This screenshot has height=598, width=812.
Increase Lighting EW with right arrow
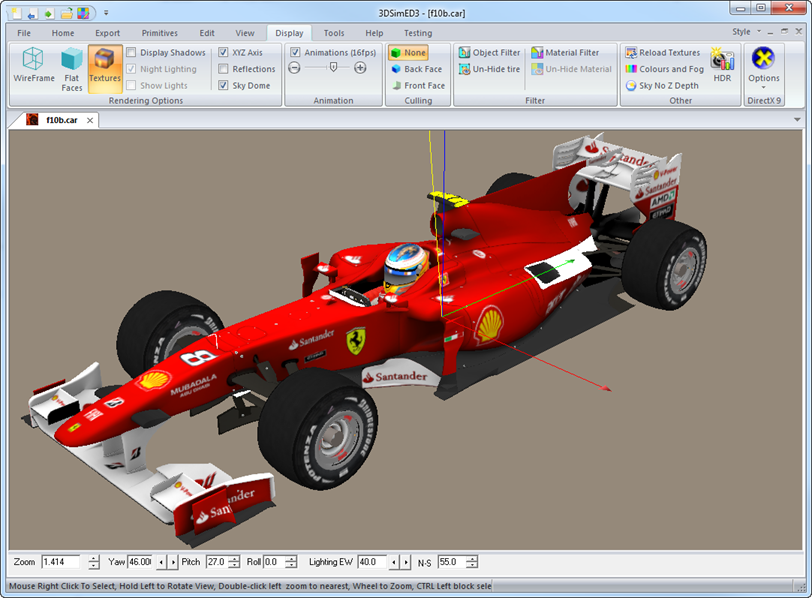[x=405, y=562]
